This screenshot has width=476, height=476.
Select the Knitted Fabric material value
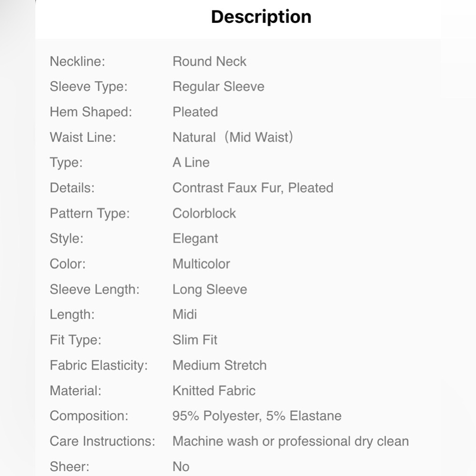click(214, 391)
